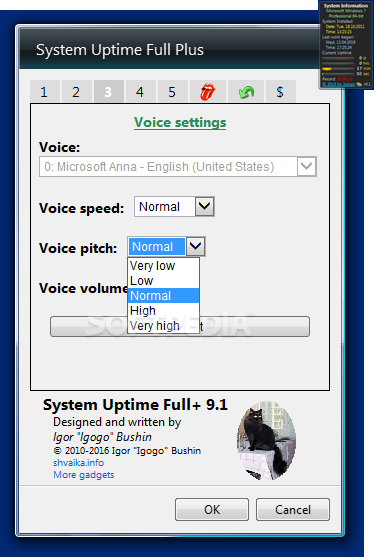Open the More gadgets link
The image size is (374, 557).
coord(84,475)
